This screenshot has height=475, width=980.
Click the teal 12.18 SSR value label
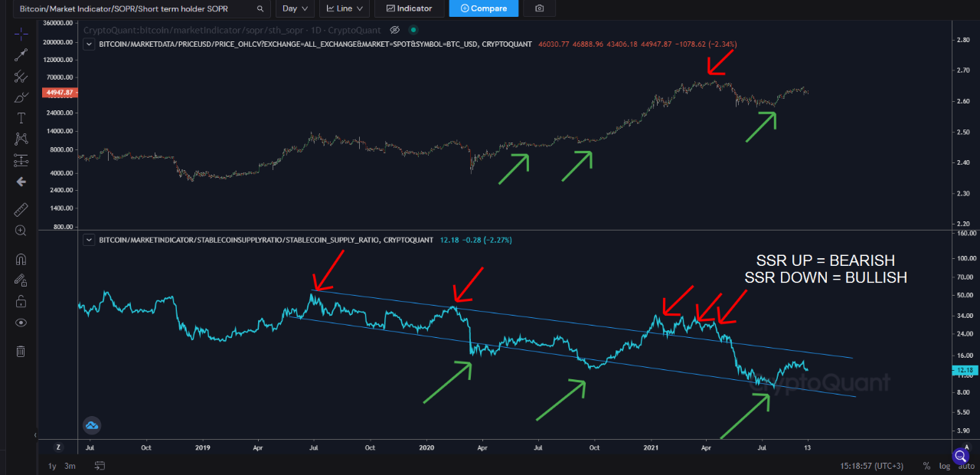(963, 370)
